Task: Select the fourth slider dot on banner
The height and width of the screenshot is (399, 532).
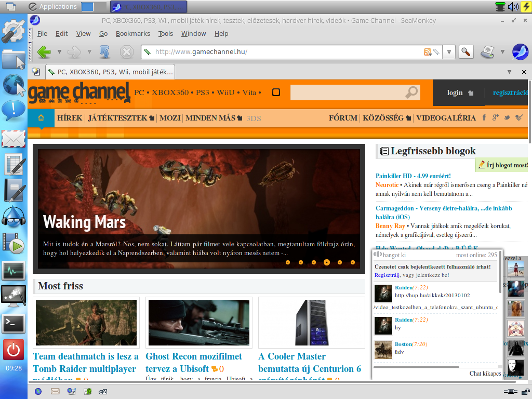Action: (x=326, y=262)
